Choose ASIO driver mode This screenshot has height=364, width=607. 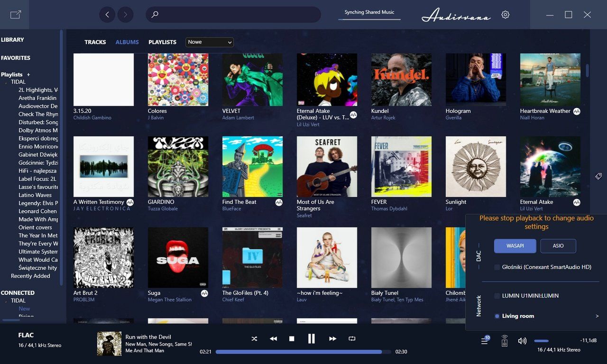[558, 246]
